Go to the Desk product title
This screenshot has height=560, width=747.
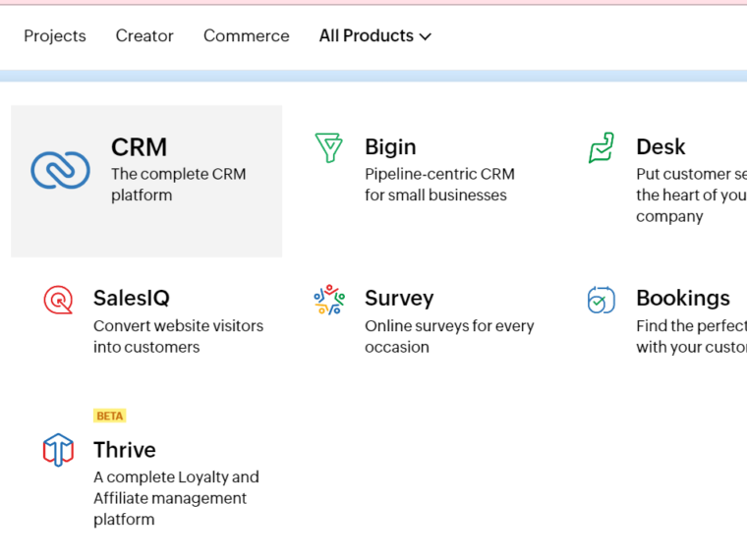point(661,146)
